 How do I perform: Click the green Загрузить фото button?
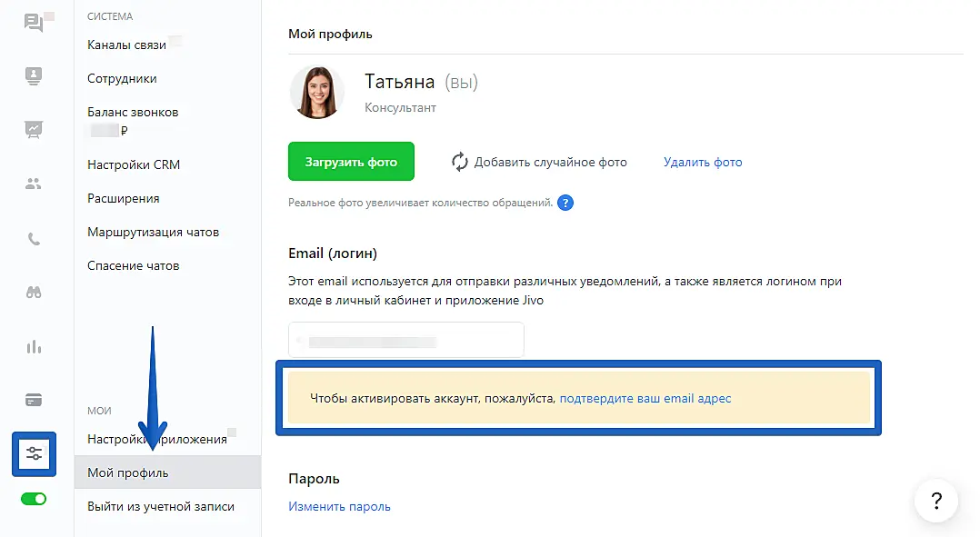click(351, 163)
